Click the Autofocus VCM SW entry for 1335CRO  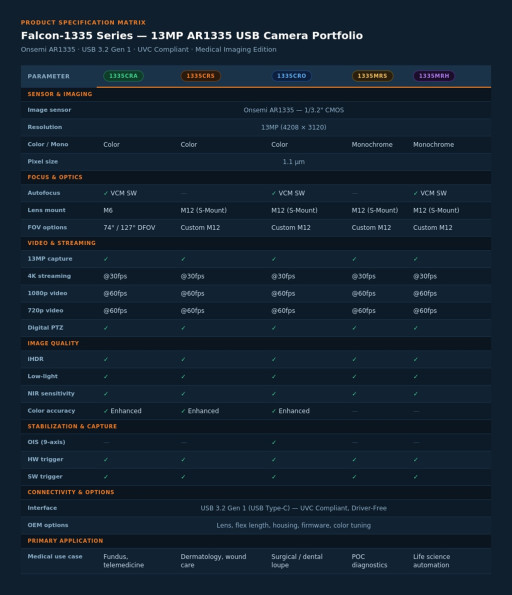coord(288,193)
